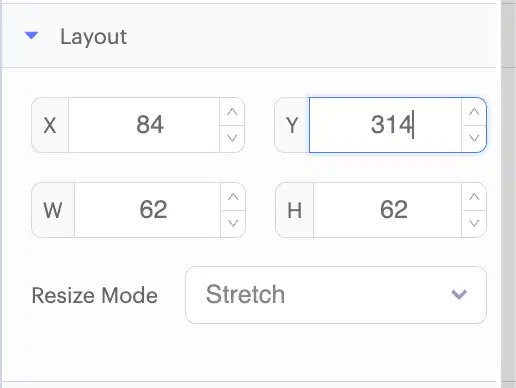Click the W label prefix
The width and height of the screenshot is (516, 388).
click(x=53, y=210)
